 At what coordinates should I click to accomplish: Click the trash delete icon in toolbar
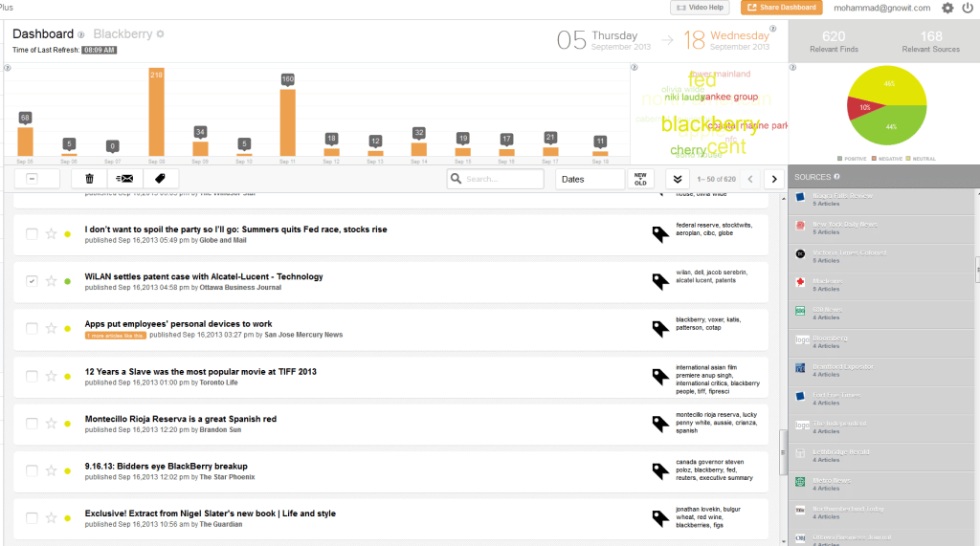89,179
